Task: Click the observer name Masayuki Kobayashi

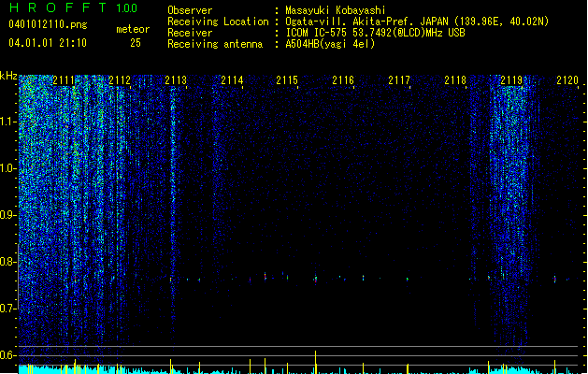Action: tap(336, 10)
